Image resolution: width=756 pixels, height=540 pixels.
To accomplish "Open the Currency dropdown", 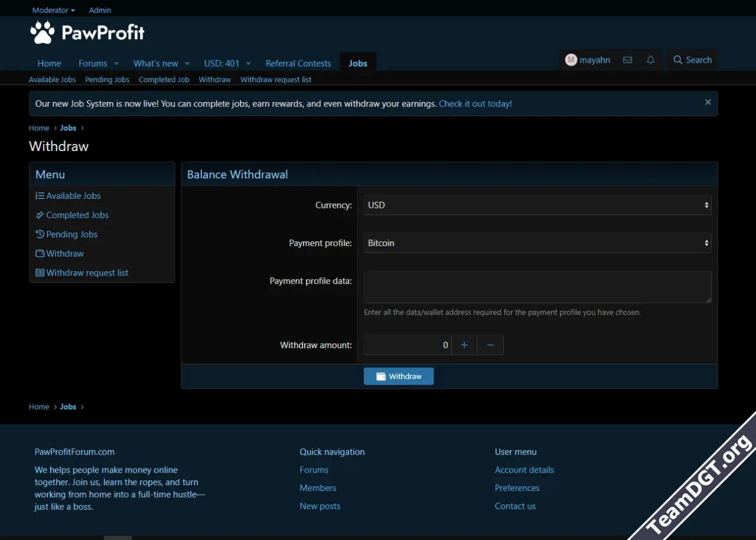I will coord(537,205).
